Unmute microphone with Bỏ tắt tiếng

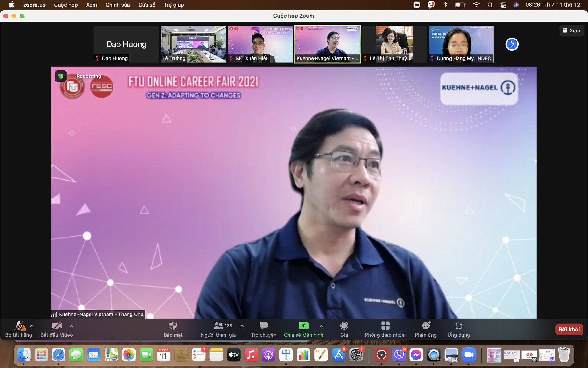19,329
